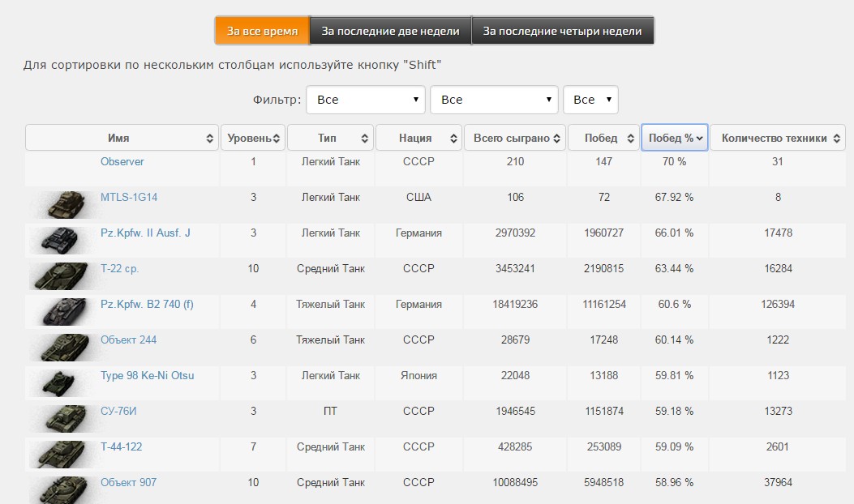The width and height of the screenshot is (854, 504).
Task: Click the MTLS-1G14 tank thumbnail
Action: [x=66, y=205]
